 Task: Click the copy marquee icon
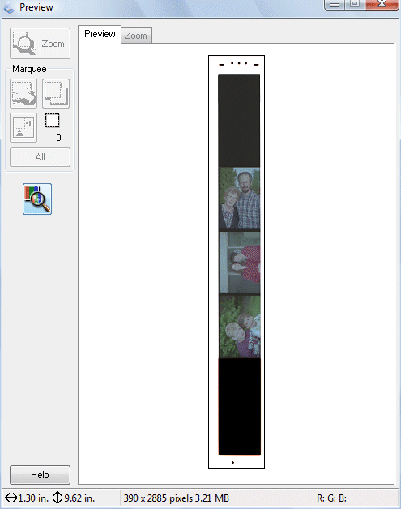click(56, 94)
